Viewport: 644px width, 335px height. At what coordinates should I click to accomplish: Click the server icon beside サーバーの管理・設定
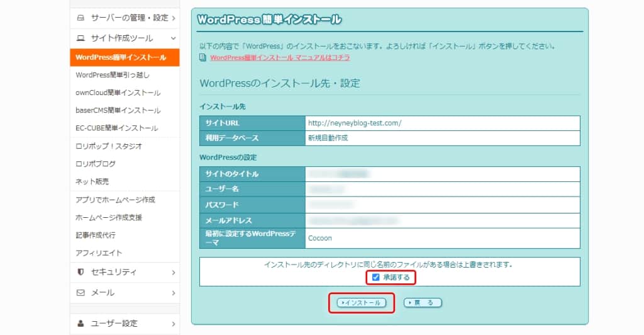pos(80,18)
